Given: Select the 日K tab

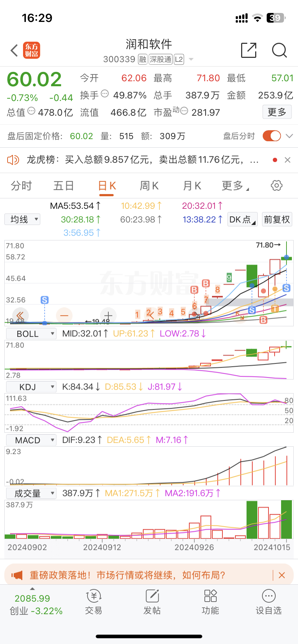Looking at the screenshot, I should [x=107, y=186].
